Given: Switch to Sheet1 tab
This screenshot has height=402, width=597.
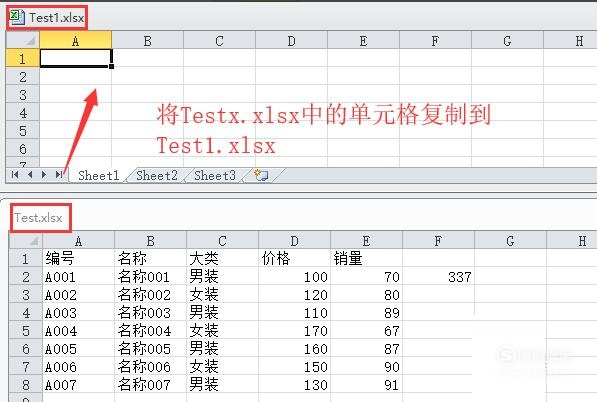Looking at the screenshot, I should [99, 175].
